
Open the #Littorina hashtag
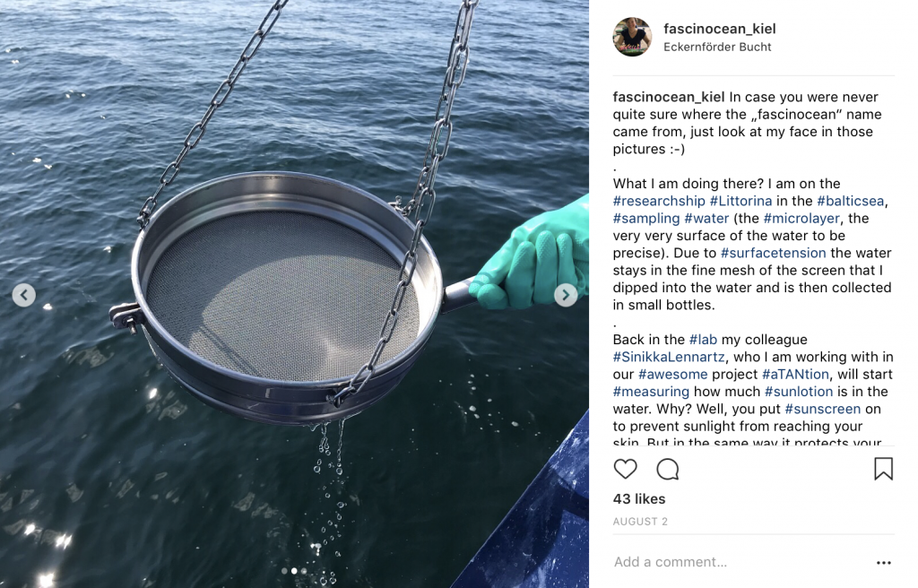coord(740,201)
